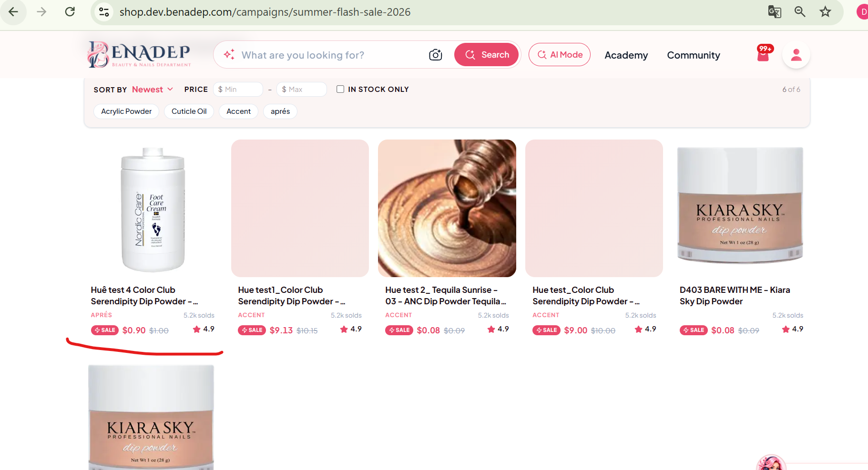Screen dimensions: 868x470
Task: Open Hue test_Color Club Serendipity title
Action: point(586,296)
